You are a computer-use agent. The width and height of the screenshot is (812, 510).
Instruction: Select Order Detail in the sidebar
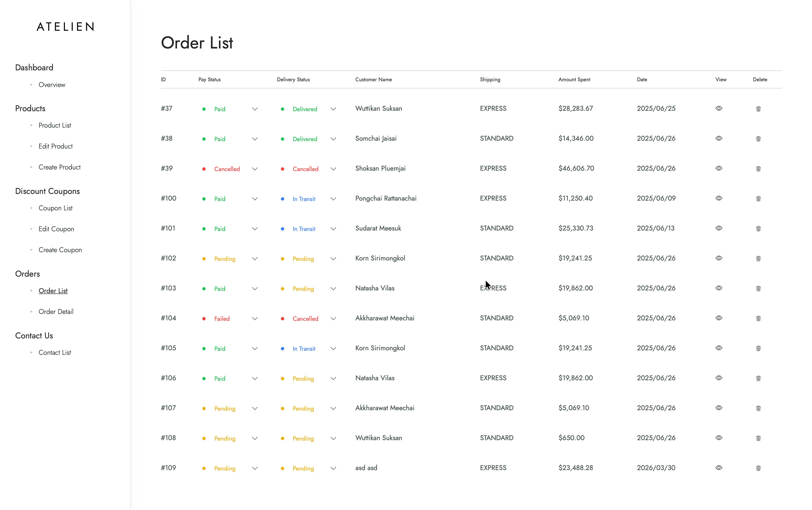[x=56, y=312]
